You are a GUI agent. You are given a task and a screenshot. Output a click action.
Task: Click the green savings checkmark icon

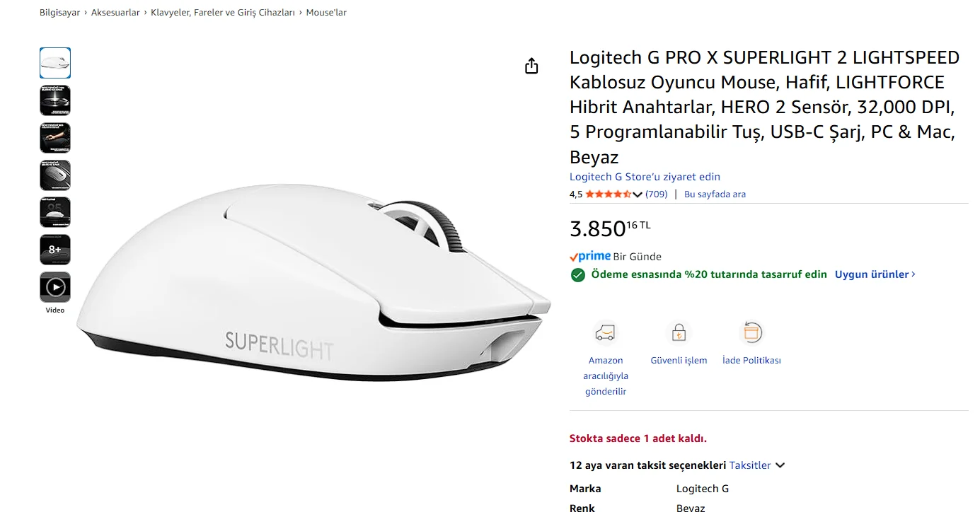click(x=578, y=274)
